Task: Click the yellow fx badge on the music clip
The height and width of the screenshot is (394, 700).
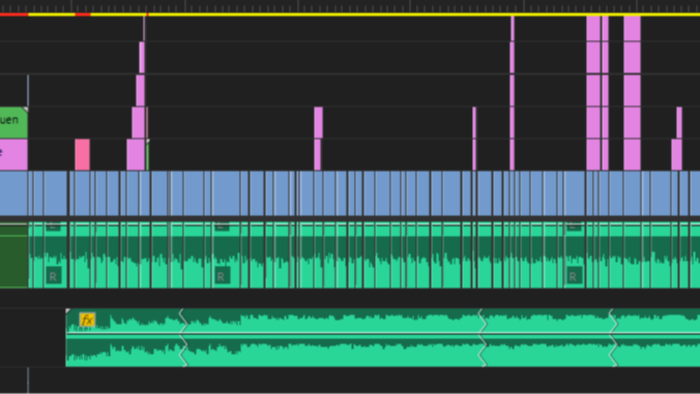Action: coord(87,320)
